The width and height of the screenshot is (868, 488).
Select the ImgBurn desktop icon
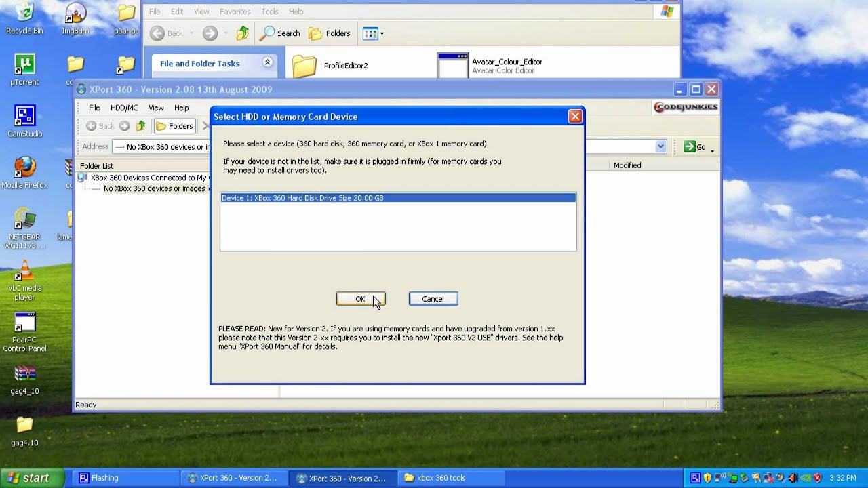pos(75,18)
